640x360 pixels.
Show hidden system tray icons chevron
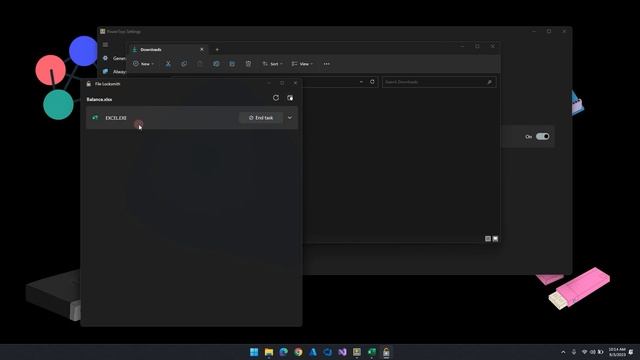point(563,352)
